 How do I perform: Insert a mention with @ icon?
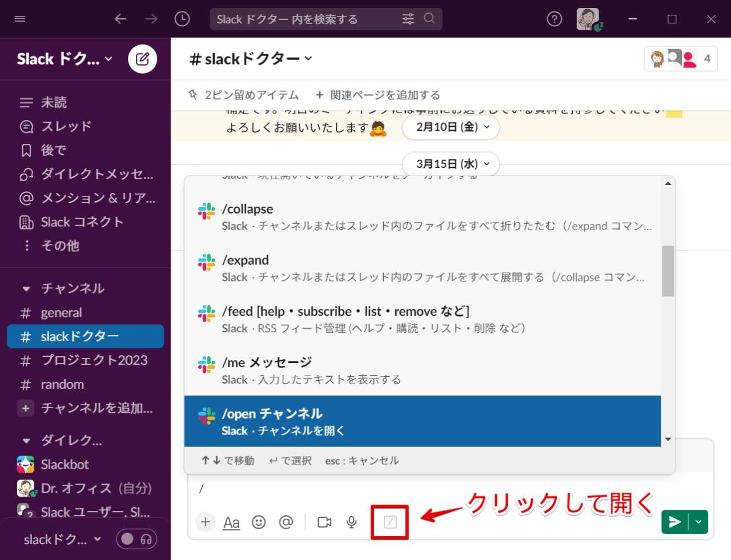[286, 522]
